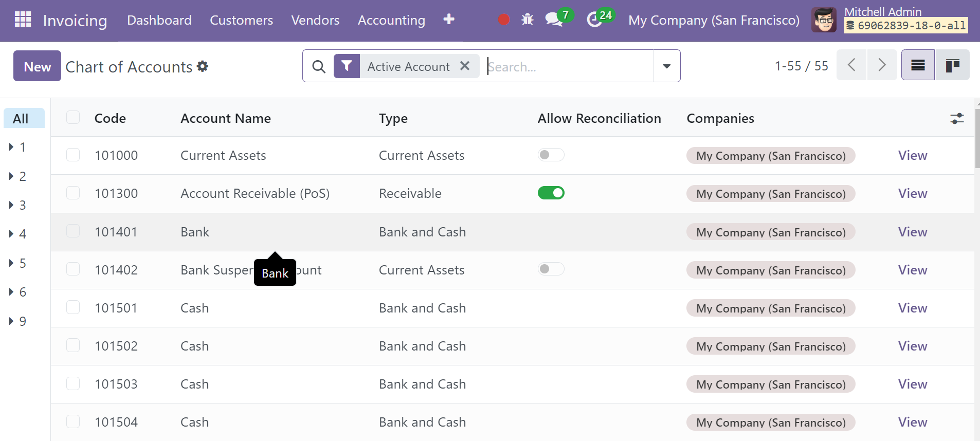Click pager text 1-55 / 55

[801, 66]
